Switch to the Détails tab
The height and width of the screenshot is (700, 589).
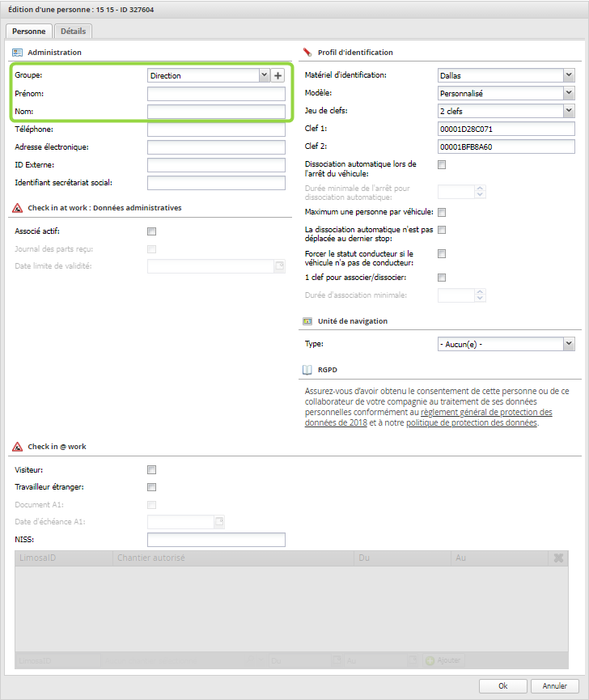73,32
